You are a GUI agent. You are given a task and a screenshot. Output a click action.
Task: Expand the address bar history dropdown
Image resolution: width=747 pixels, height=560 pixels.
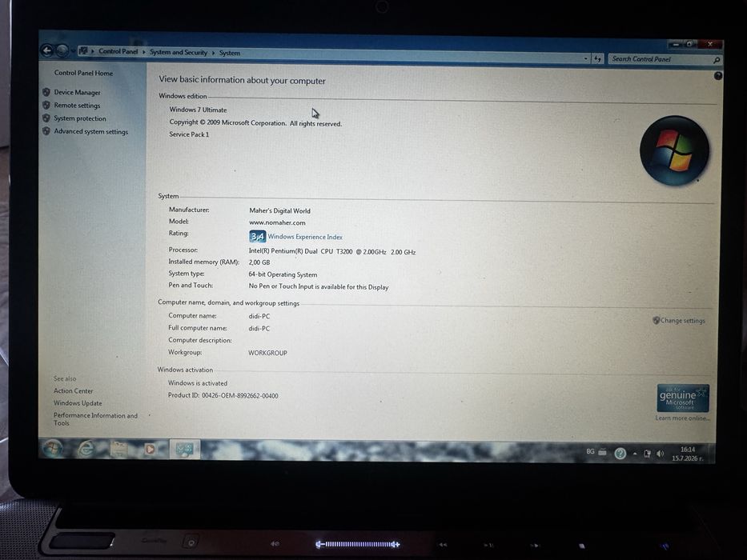pos(585,58)
